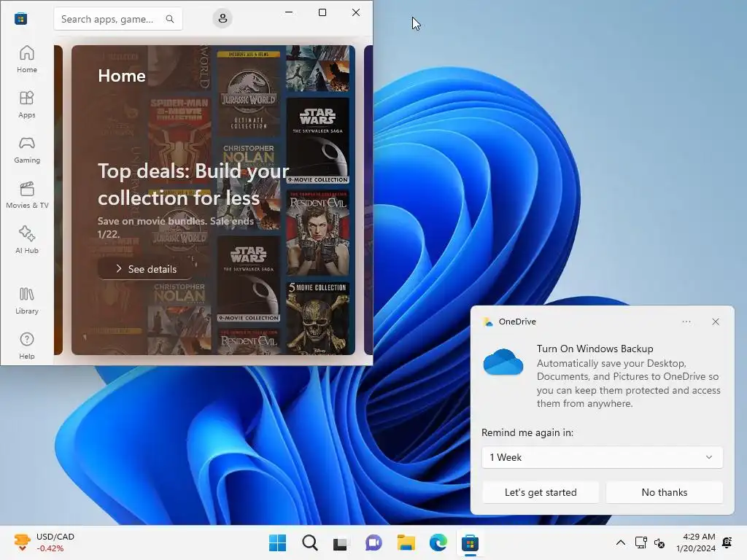Focus the Search apps, games field
The width and height of the screenshot is (747, 560).
point(118,19)
